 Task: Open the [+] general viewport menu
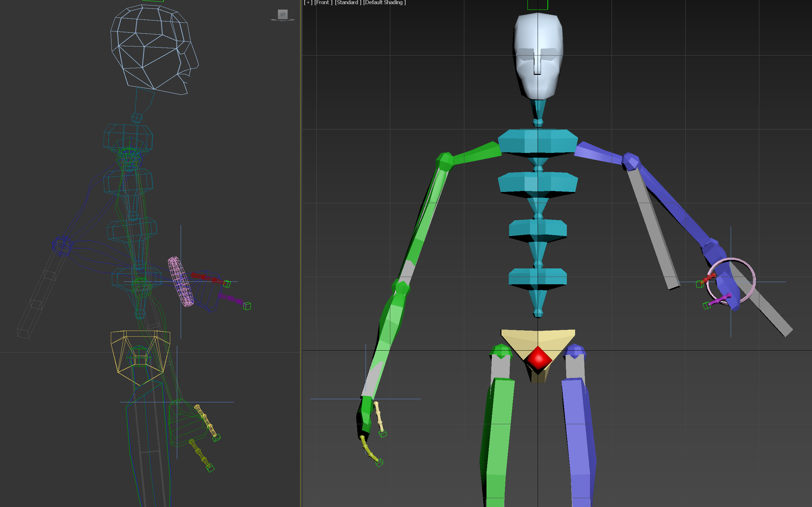tap(308, 3)
